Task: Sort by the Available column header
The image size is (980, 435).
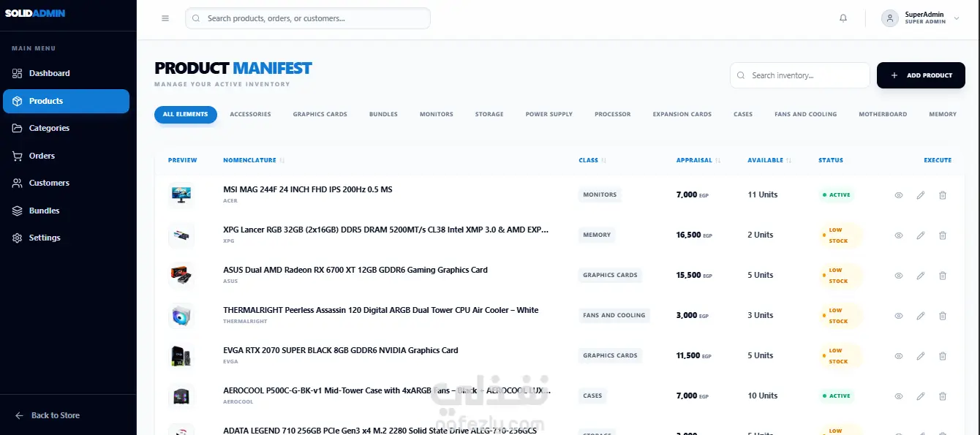Action: click(x=769, y=160)
